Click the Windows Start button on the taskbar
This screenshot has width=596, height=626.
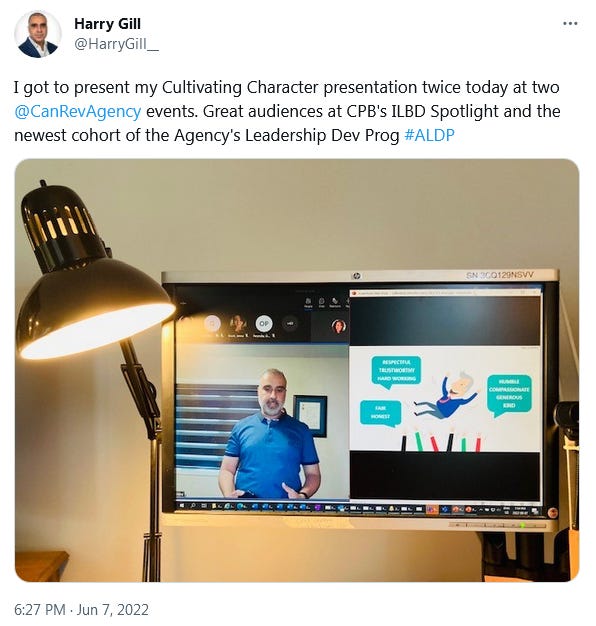[x=183, y=506]
